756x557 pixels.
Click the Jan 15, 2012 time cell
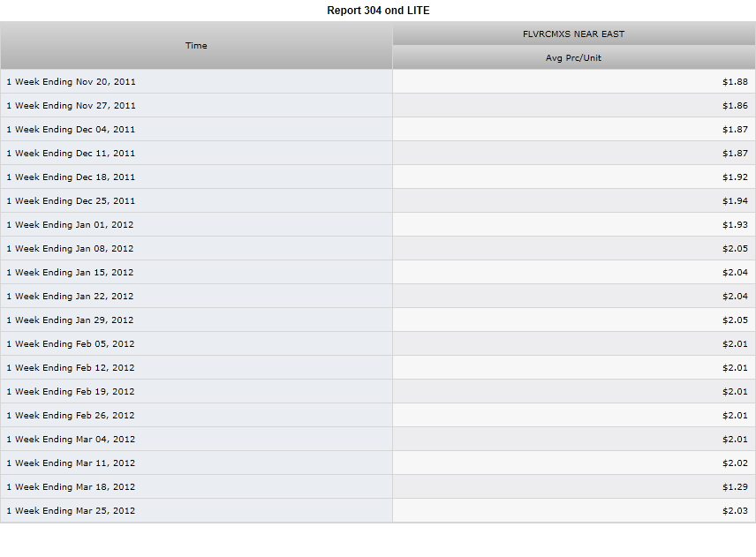[x=196, y=272]
